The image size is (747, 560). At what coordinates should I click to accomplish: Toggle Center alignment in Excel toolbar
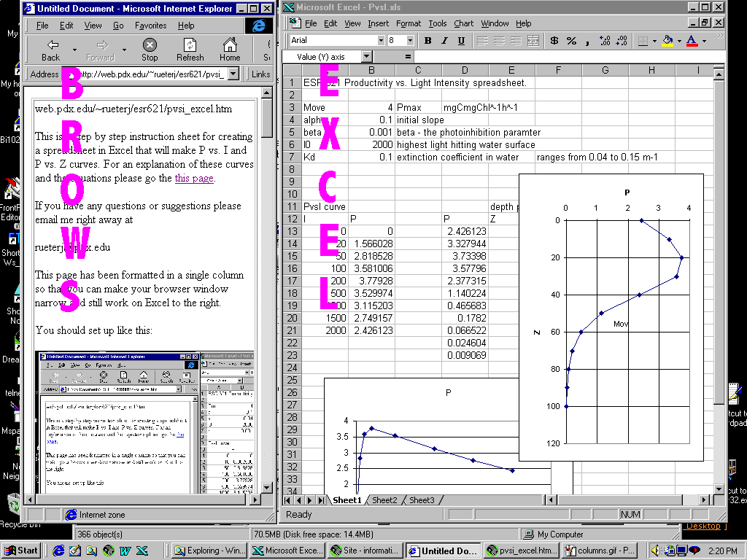pyautogui.click(x=499, y=41)
